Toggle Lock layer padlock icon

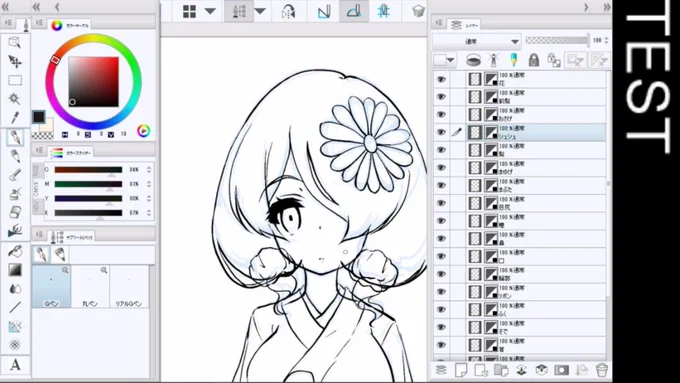534,60
